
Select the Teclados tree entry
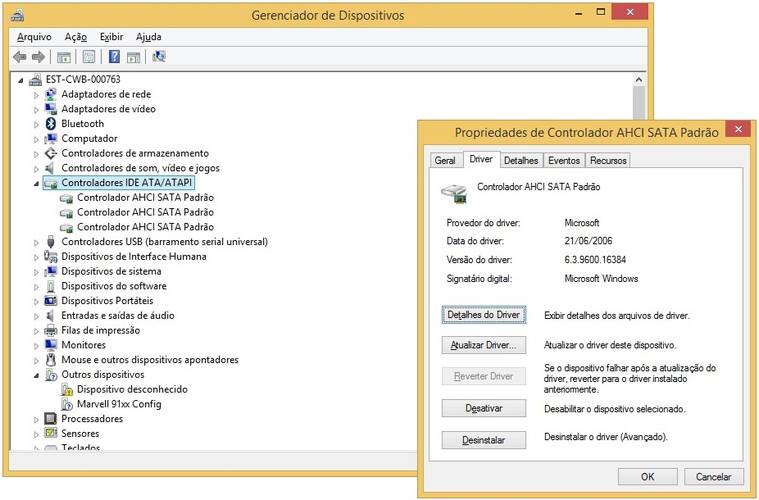point(80,448)
